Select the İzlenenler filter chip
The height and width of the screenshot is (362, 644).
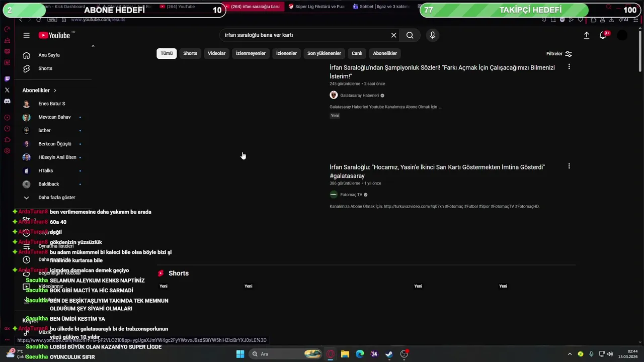click(x=286, y=53)
